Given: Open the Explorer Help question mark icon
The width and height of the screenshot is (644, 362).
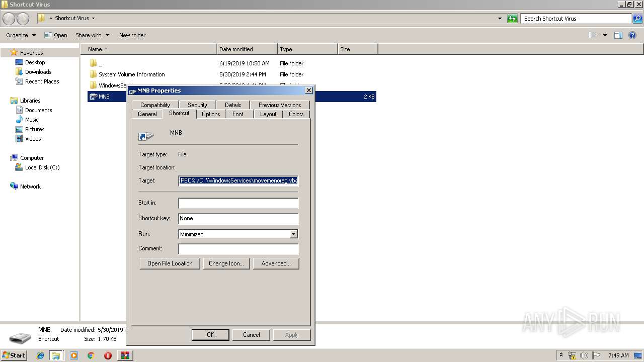Looking at the screenshot, I should coord(633,35).
